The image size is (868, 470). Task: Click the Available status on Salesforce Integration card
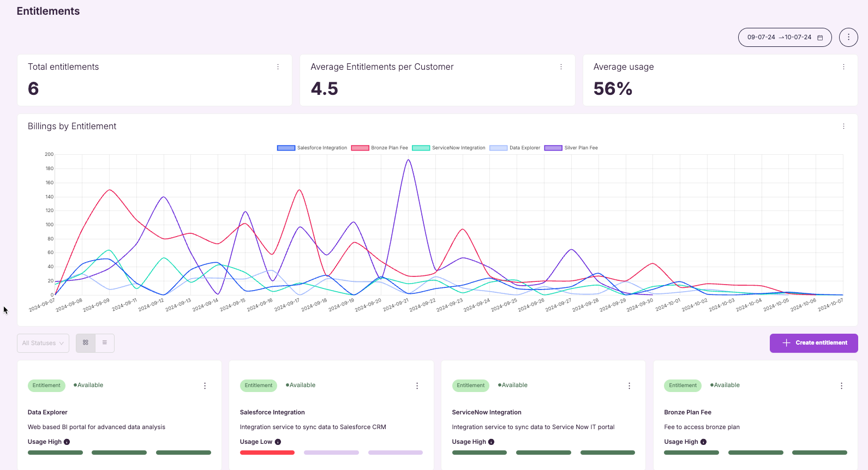coord(301,385)
